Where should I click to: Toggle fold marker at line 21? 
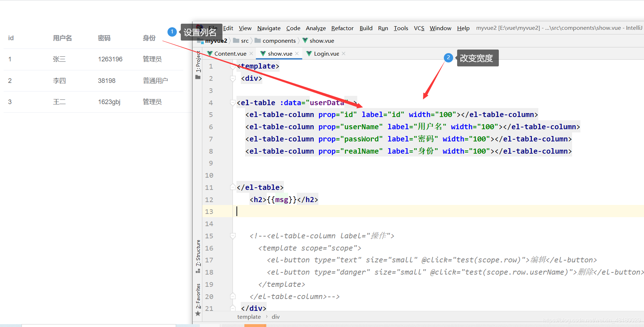point(233,308)
